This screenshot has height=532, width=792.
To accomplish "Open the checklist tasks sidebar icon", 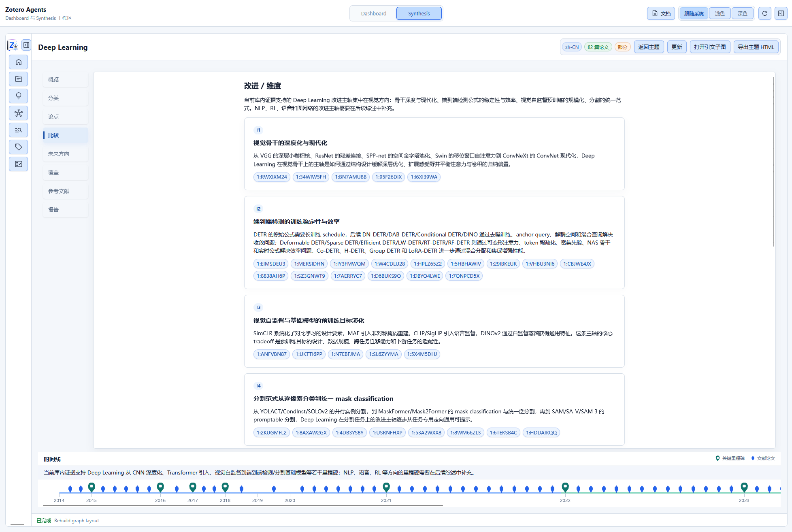I will coord(19,164).
